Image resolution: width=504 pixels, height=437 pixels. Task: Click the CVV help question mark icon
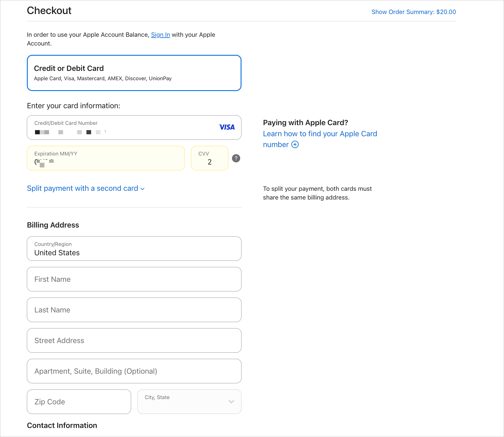coord(236,158)
